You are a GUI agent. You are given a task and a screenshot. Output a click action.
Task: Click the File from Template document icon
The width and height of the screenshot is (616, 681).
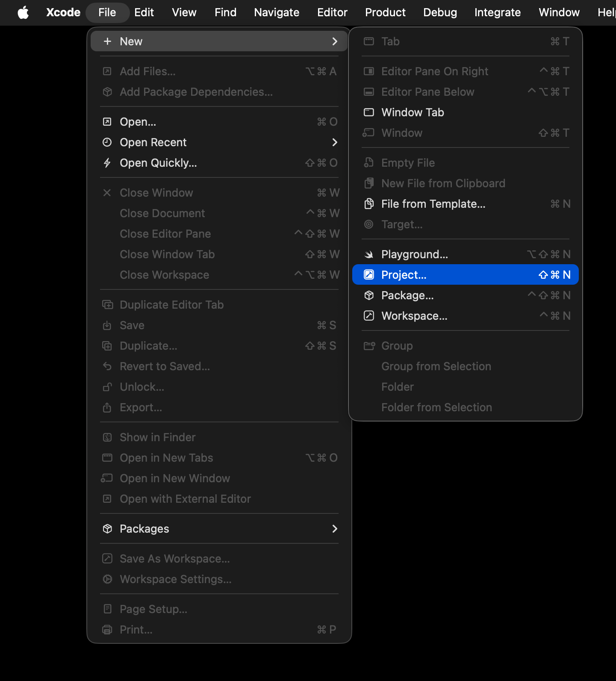pos(368,204)
